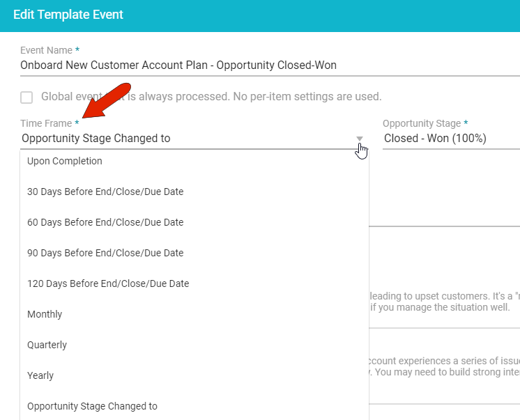Screen dimensions: 520x420
Task: Select the Yearly time frame option
Action: 40,375
